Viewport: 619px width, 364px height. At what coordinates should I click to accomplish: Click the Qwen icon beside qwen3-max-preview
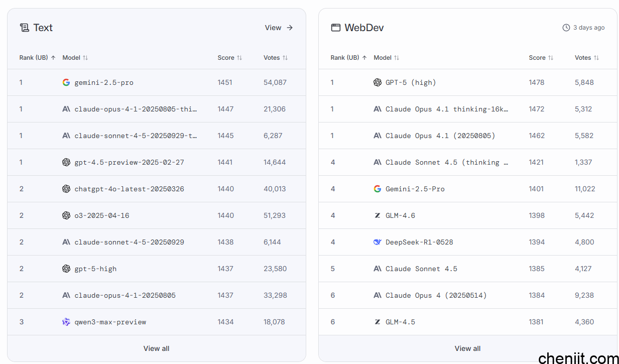pos(66,322)
